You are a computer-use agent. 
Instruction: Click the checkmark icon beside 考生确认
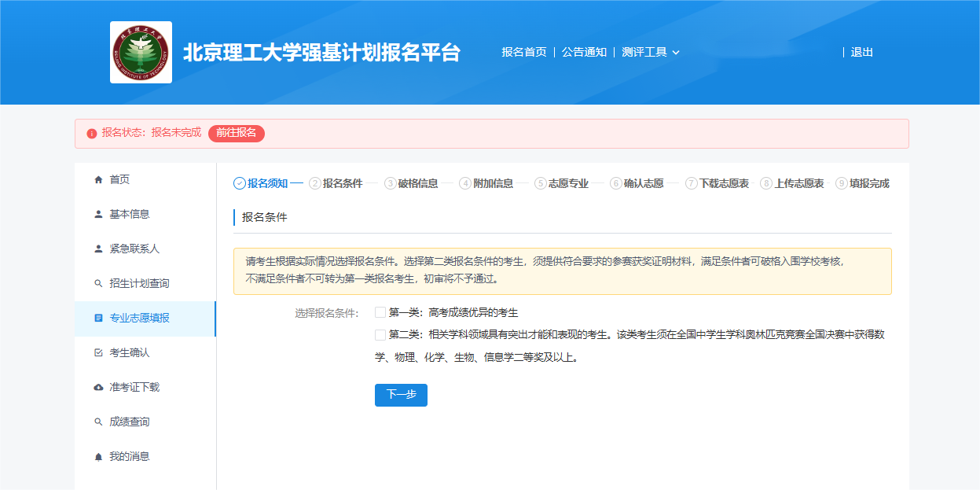[x=98, y=352]
